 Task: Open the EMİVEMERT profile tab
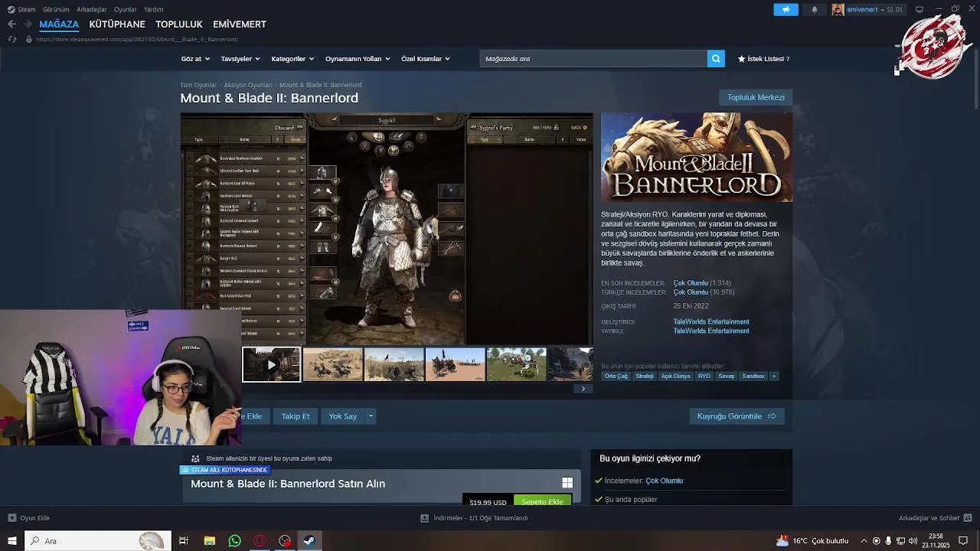[x=240, y=24]
